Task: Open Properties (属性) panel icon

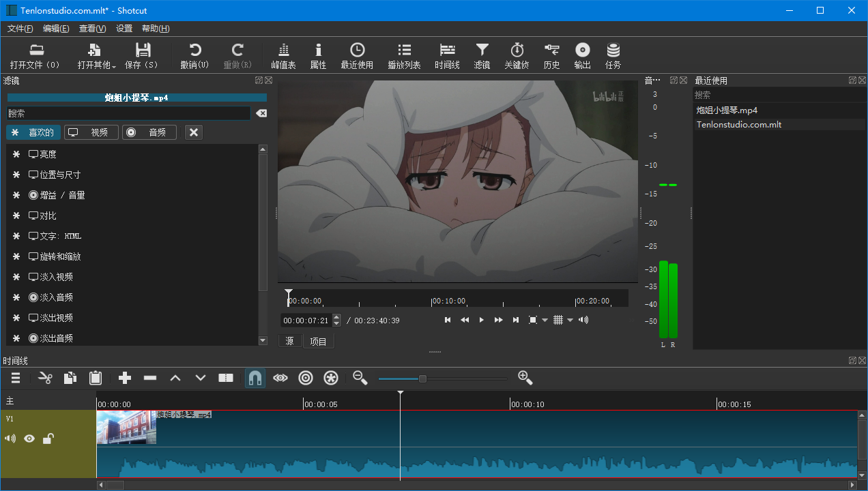Action: [x=318, y=50]
